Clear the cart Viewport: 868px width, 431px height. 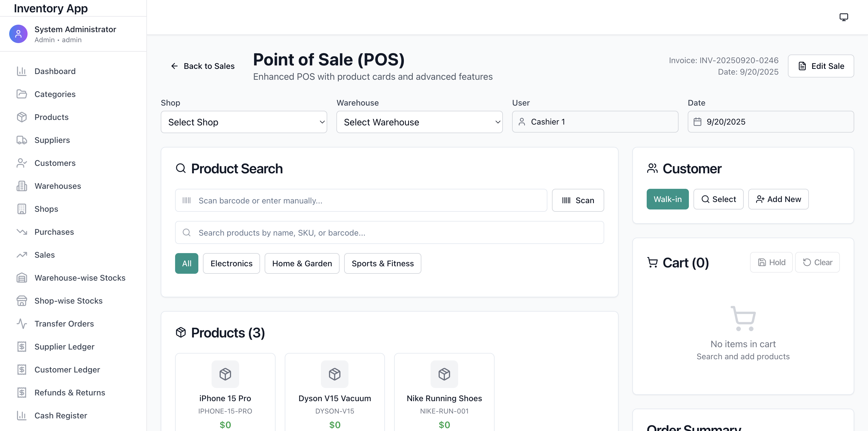pos(817,262)
